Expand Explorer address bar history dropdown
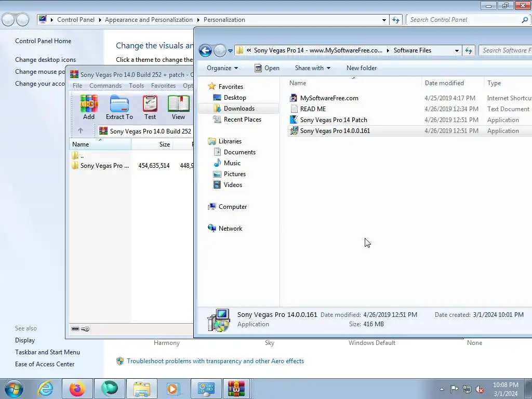This screenshot has height=399, width=532. 457,50
